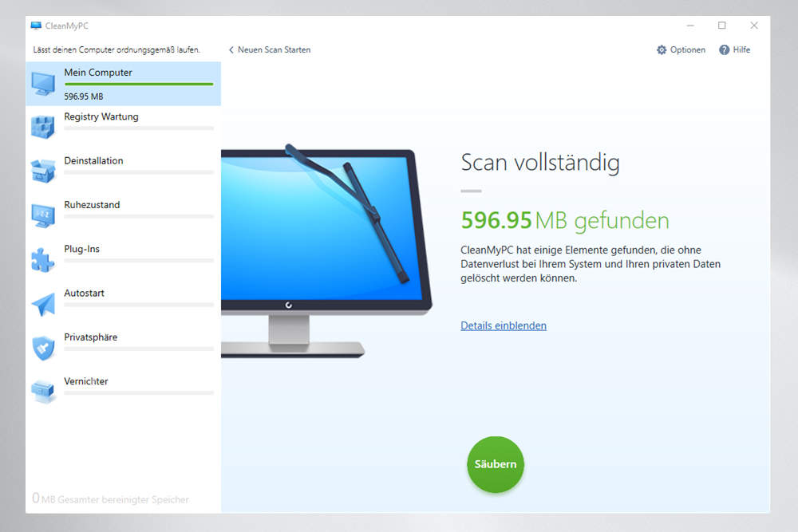The width and height of the screenshot is (798, 532).
Task: Click the CleanMyPC title bar logo
Action: (x=36, y=26)
